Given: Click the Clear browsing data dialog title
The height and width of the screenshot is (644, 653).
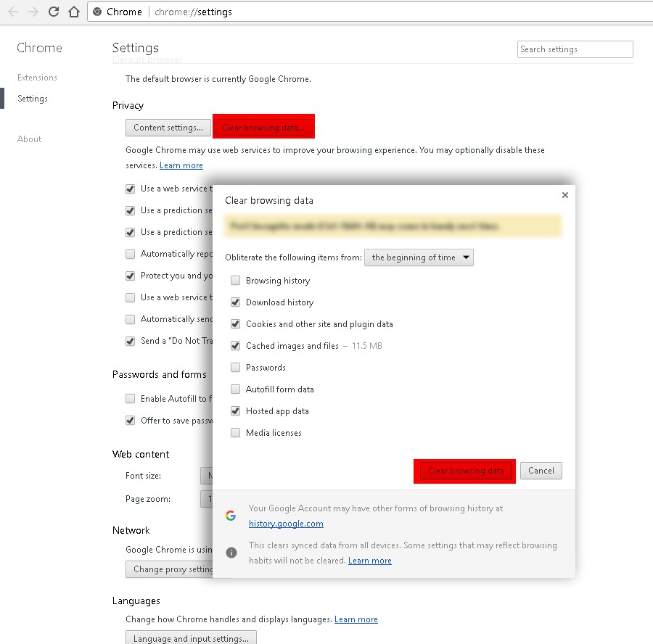Looking at the screenshot, I should click(269, 201).
